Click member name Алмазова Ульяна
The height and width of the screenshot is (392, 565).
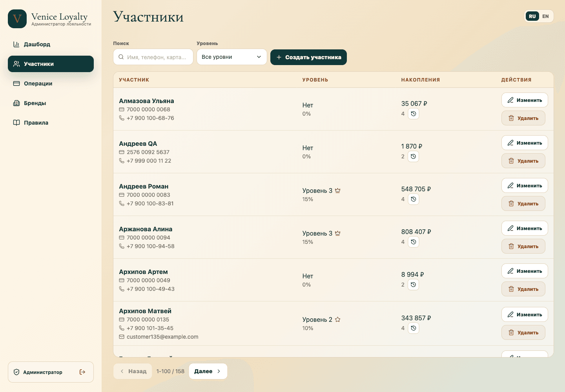coord(146,101)
